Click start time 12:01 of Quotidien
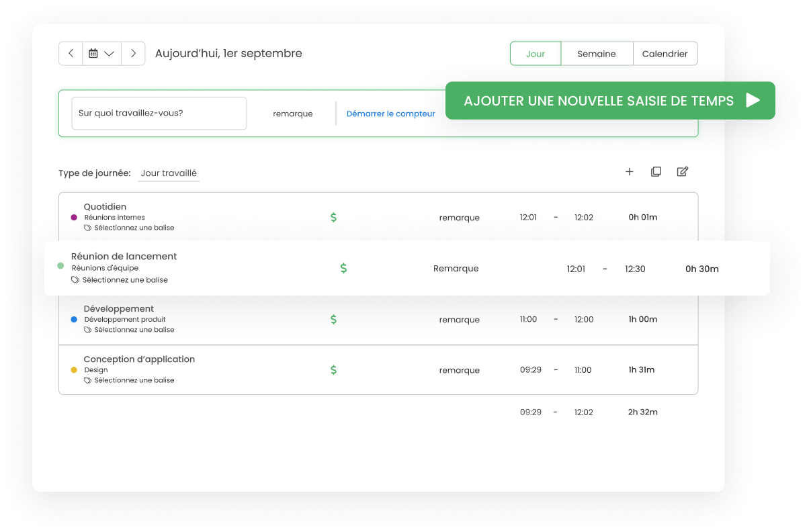The height and width of the screenshot is (532, 811). point(528,218)
